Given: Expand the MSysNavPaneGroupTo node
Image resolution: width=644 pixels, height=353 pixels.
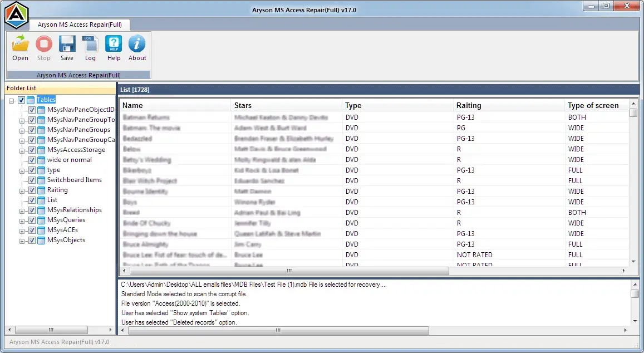Looking at the screenshot, I should pyautogui.click(x=22, y=121).
